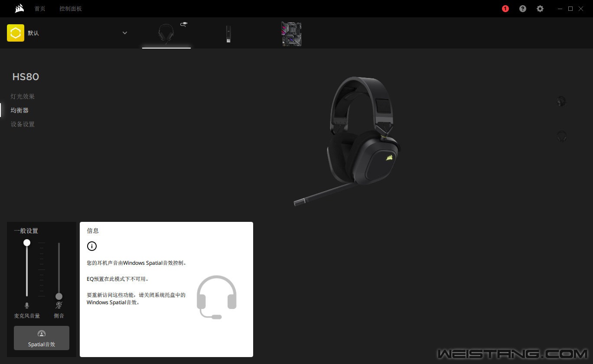Screen dimensions: 593x364
Task: Select the motherboard device
Action: [291, 34]
